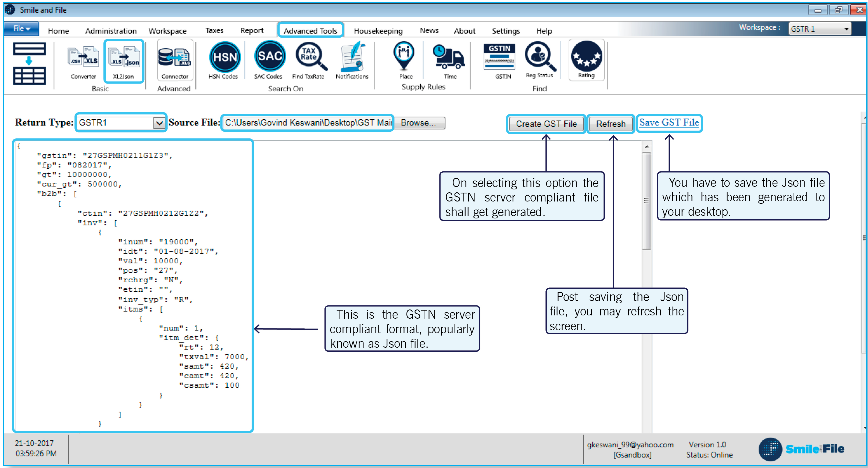The width and height of the screenshot is (868, 468).
Task: Click the Source File path field
Action: tap(307, 123)
